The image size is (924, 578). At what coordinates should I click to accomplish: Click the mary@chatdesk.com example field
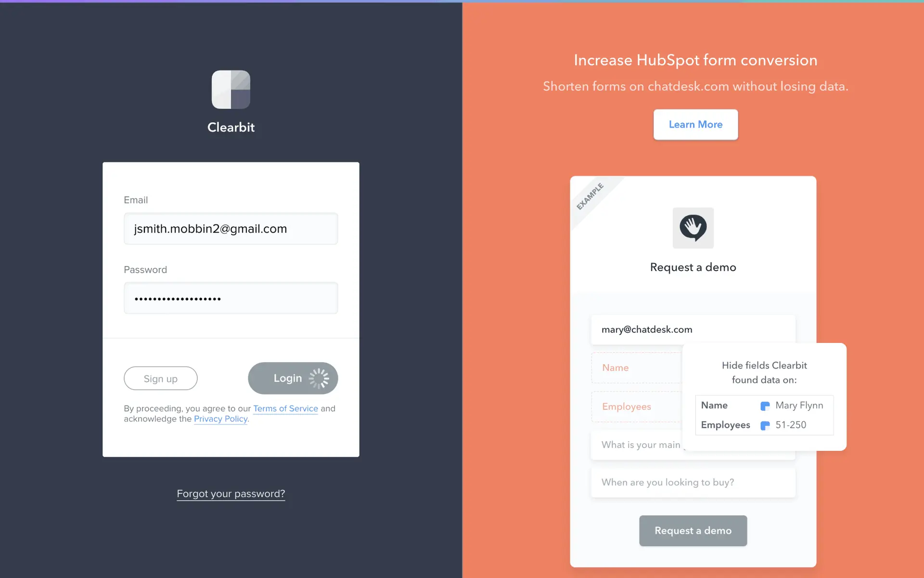point(693,329)
